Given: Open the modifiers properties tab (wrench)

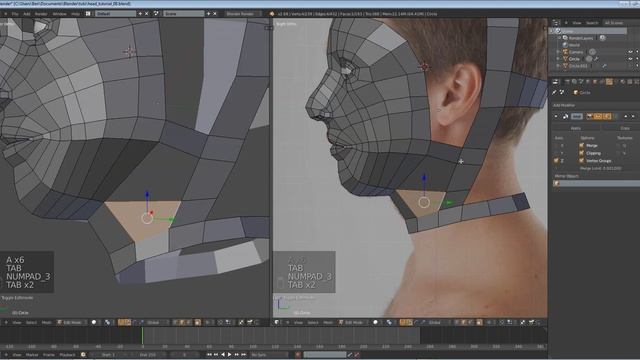Looking at the screenshot, I should pyautogui.click(x=609, y=82).
